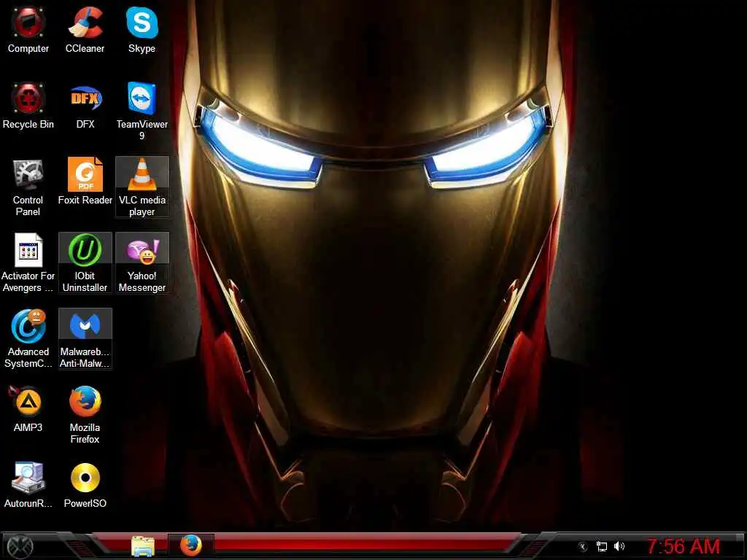
Task: Select the Foxit Reader shortcut
Action: click(x=85, y=181)
